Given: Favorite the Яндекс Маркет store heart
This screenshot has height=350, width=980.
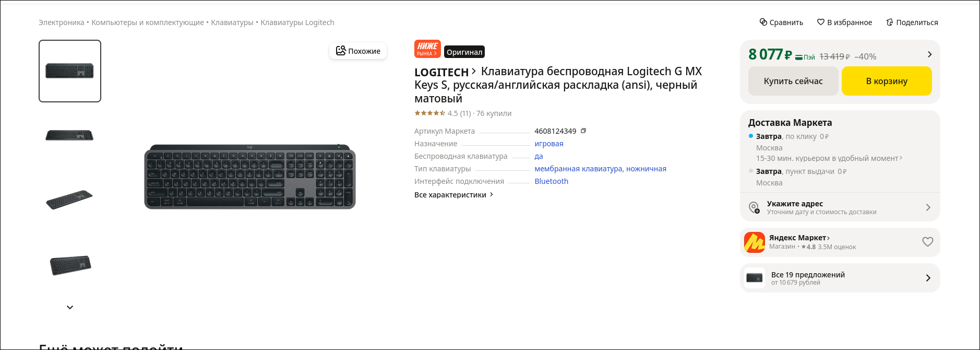Looking at the screenshot, I should coord(927,242).
